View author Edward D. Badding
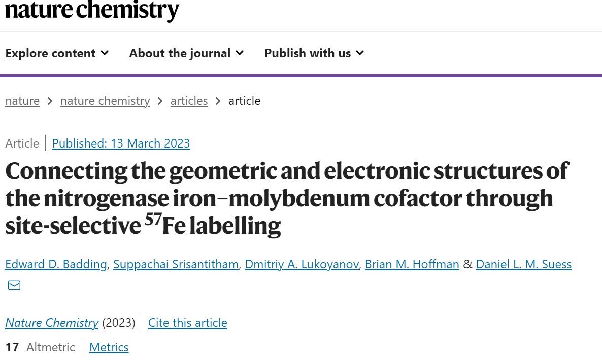The height and width of the screenshot is (364, 602). [x=56, y=264]
